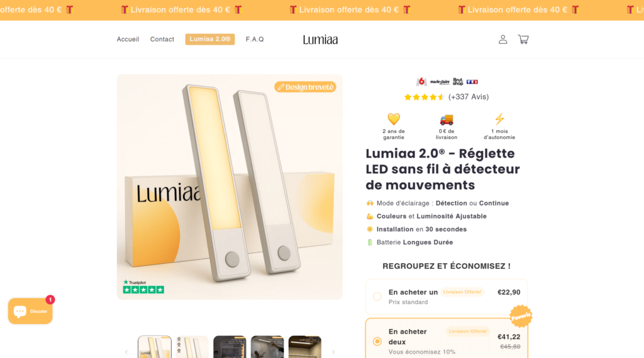The height and width of the screenshot is (358, 644).
Task: Open the Contact menu item
Action: 162,40
